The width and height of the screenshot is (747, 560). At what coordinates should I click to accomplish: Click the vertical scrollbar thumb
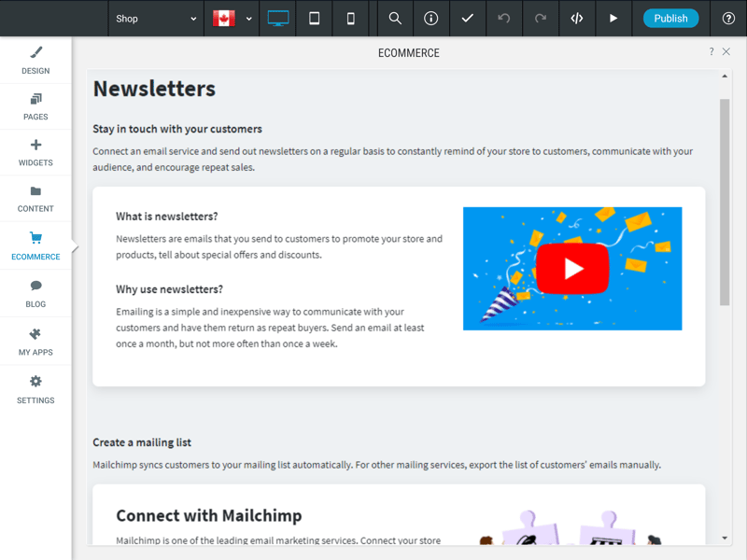[725, 202]
